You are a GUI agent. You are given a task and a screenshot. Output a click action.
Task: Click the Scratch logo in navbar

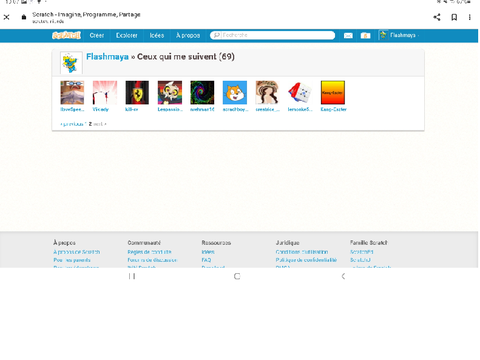66,35
